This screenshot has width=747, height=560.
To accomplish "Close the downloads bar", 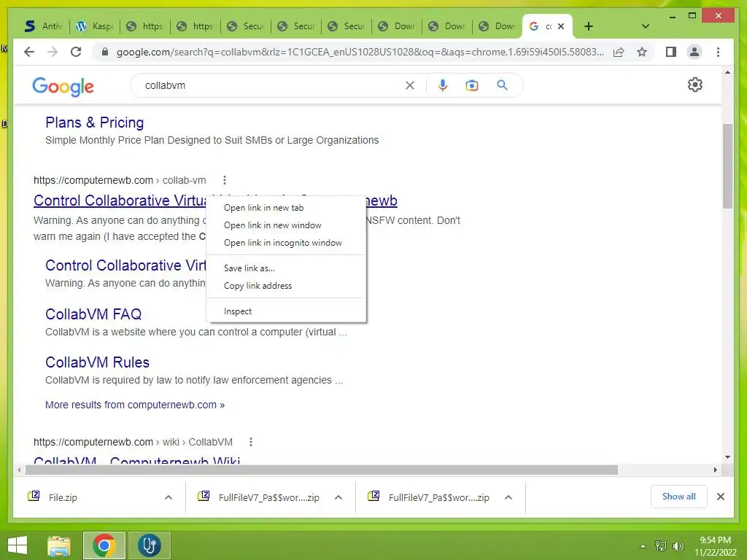I will (721, 497).
